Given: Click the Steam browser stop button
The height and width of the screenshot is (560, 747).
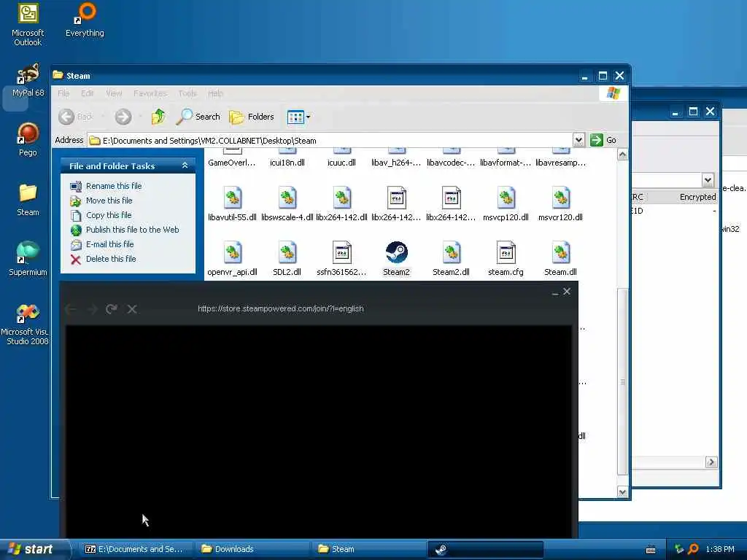Looking at the screenshot, I should (132, 309).
